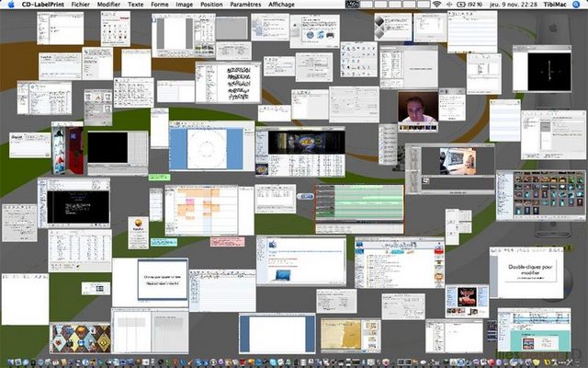Select the window with green audio tracks
Image resolution: width=588 pixels, height=368 pixels.
click(359, 208)
